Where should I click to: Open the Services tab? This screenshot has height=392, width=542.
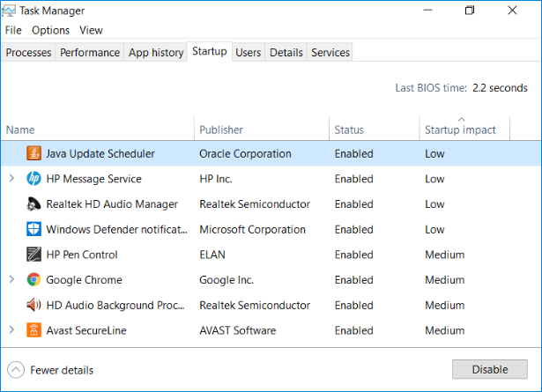tap(330, 53)
